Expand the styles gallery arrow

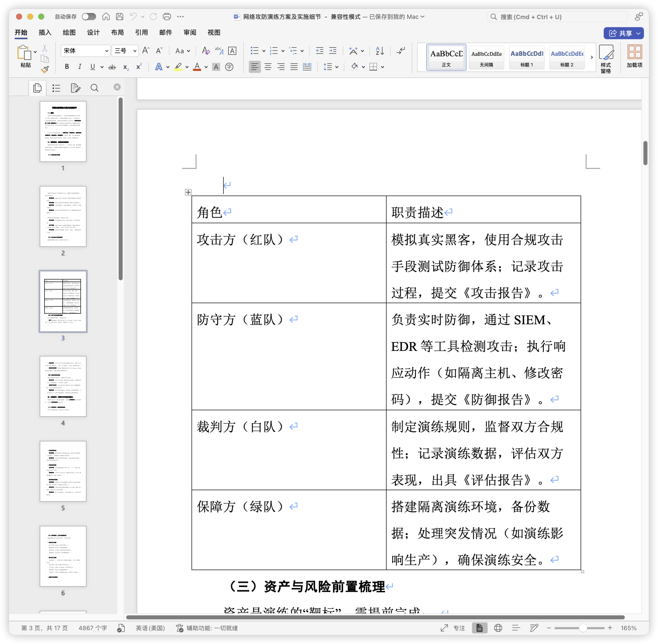(x=592, y=57)
